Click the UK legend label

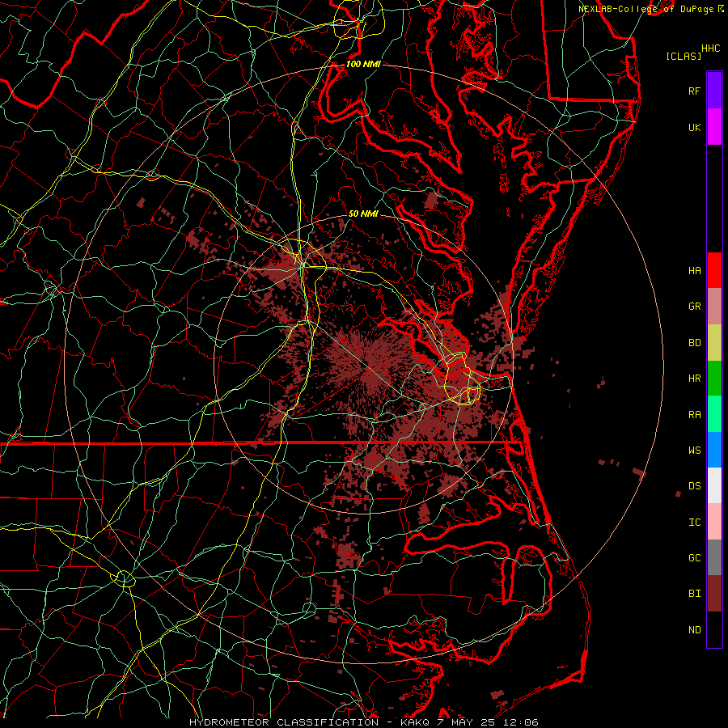point(694,127)
